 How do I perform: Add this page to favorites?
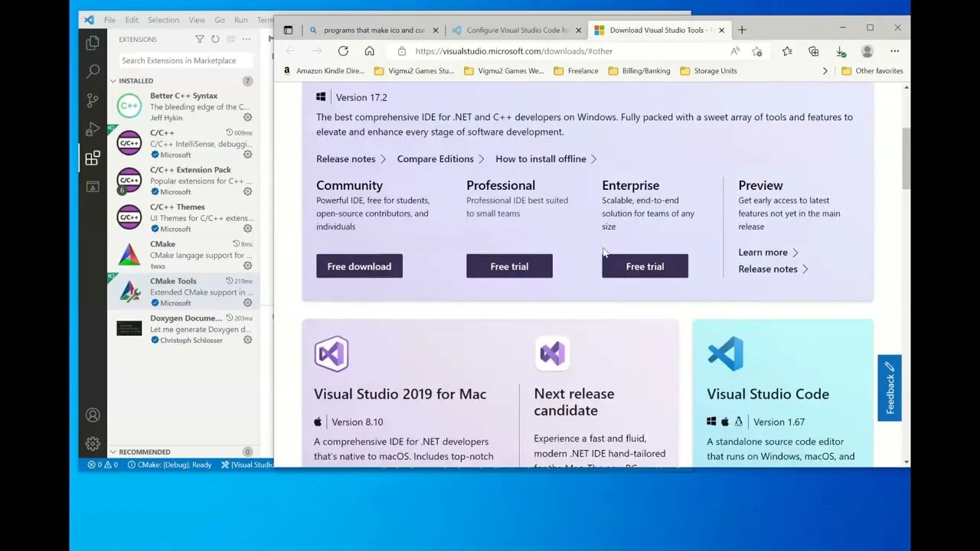click(757, 51)
